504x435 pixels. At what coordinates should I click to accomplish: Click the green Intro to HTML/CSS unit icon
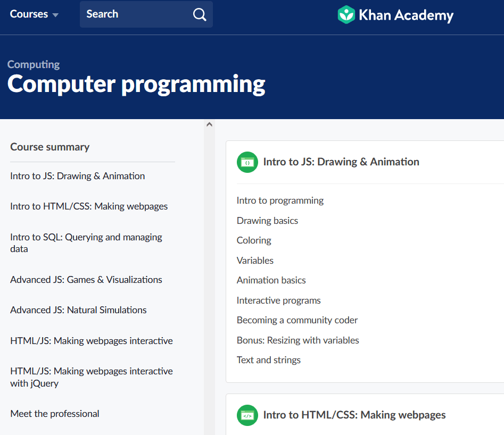pyautogui.click(x=247, y=415)
